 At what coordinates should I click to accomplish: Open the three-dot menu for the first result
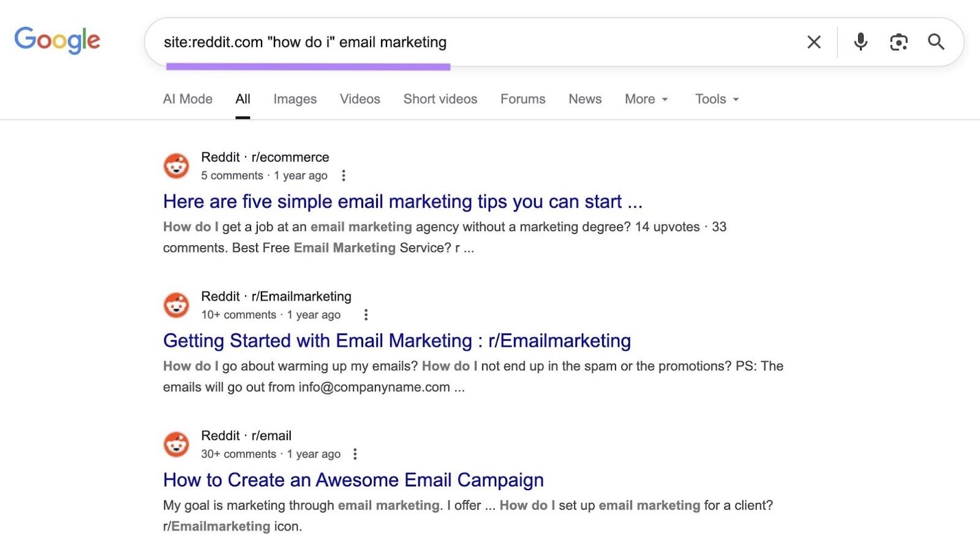[x=344, y=175]
